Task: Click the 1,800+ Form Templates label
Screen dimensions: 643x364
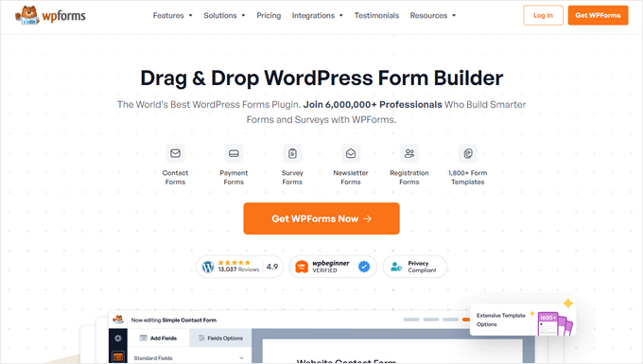Action: (x=468, y=178)
